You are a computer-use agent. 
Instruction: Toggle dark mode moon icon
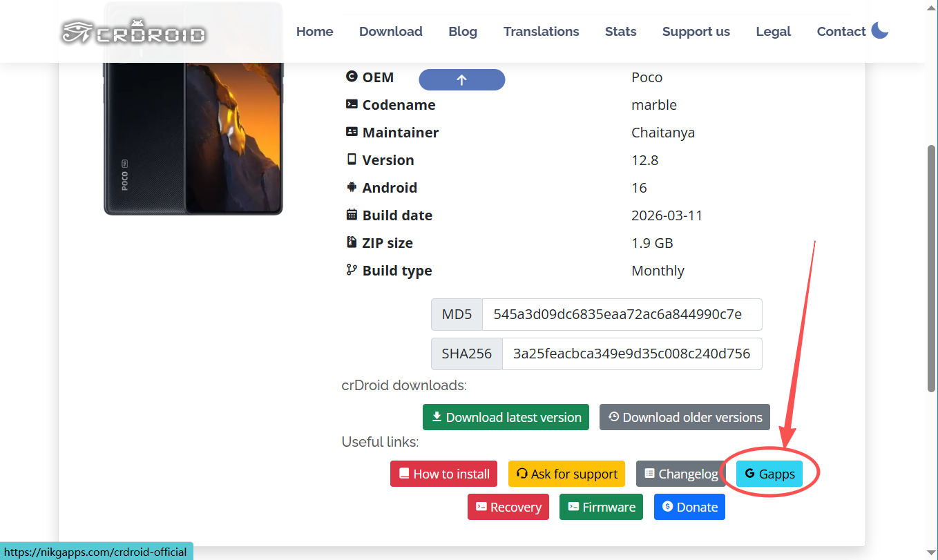point(879,30)
